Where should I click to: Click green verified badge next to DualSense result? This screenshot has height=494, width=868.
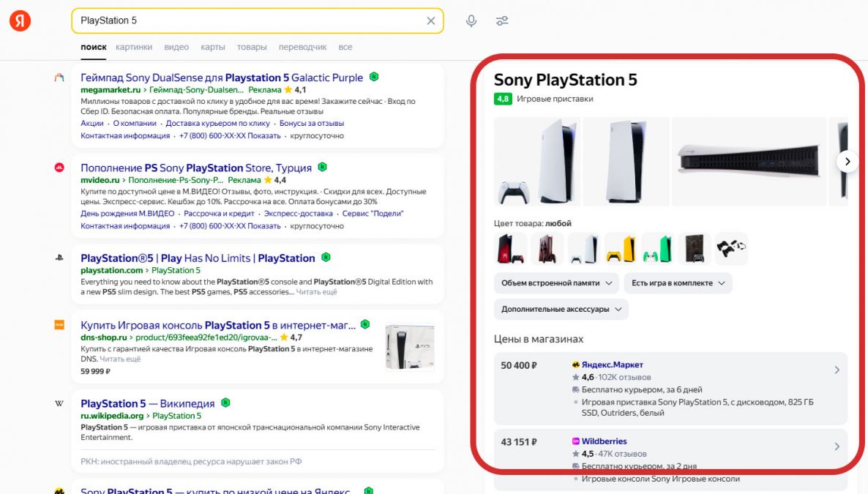374,77
